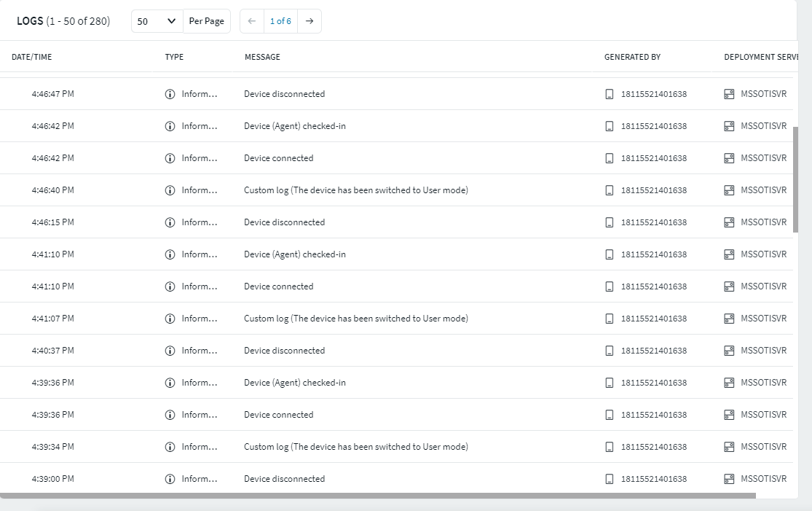Image resolution: width=812 pixels, height=511 pixels.
Task: Click device icon in the 4:46:15 PM row
Action: (x=610, y=222)
